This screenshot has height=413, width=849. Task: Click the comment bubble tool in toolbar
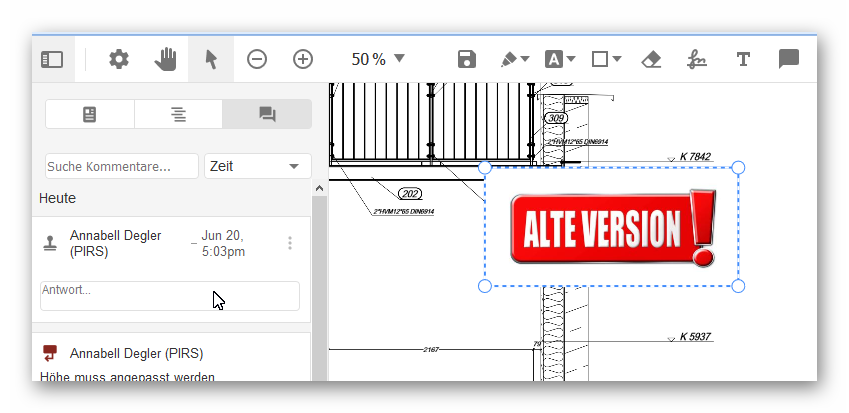pos(789,60)
